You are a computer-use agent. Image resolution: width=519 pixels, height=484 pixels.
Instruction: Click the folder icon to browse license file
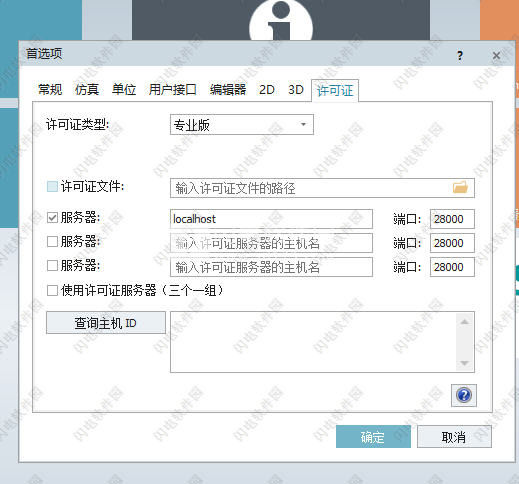(x=460, y=188)
